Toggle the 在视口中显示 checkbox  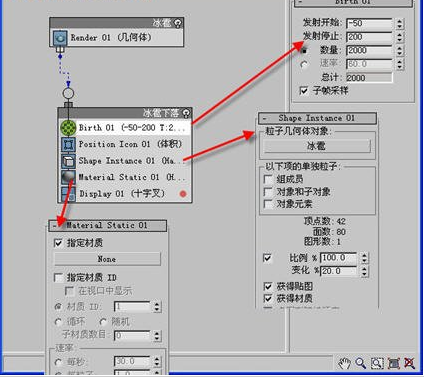(x=69, y=291)
